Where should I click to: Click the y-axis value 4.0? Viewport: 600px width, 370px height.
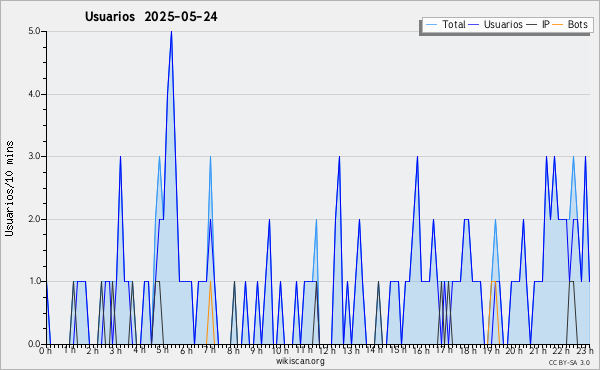coord(34,94)
